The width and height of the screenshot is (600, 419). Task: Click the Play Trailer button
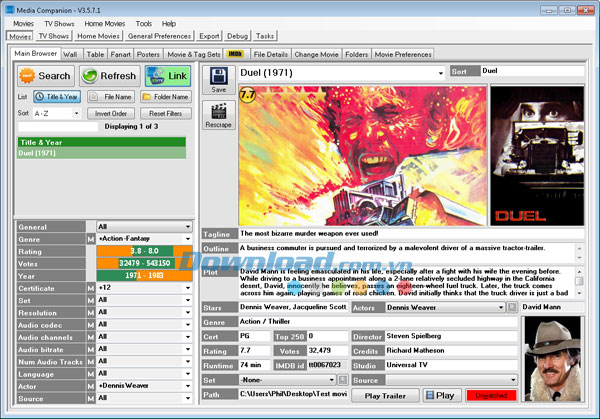pyautogui.click(x=385, y=396)
